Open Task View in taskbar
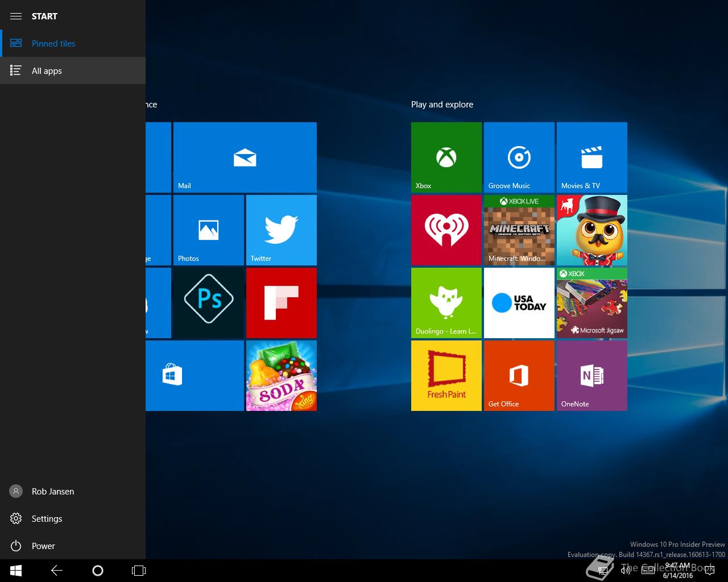The height and width of the screenshot is (582, 728). coord(139,571)
